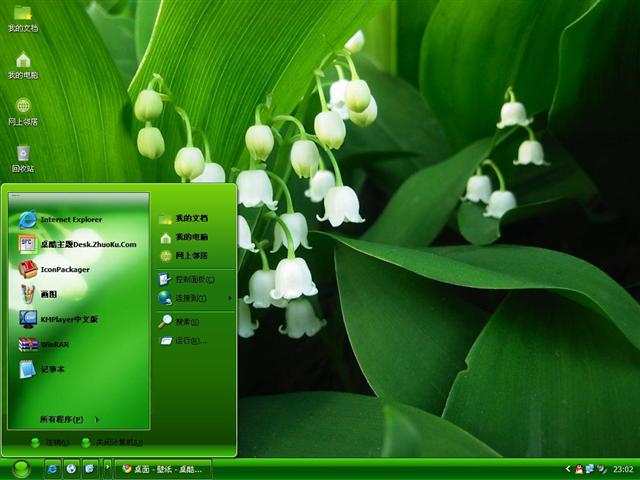640x480 pixels.
Task: Select 搜索(S) in the Start menu
Action: point(185,322)
